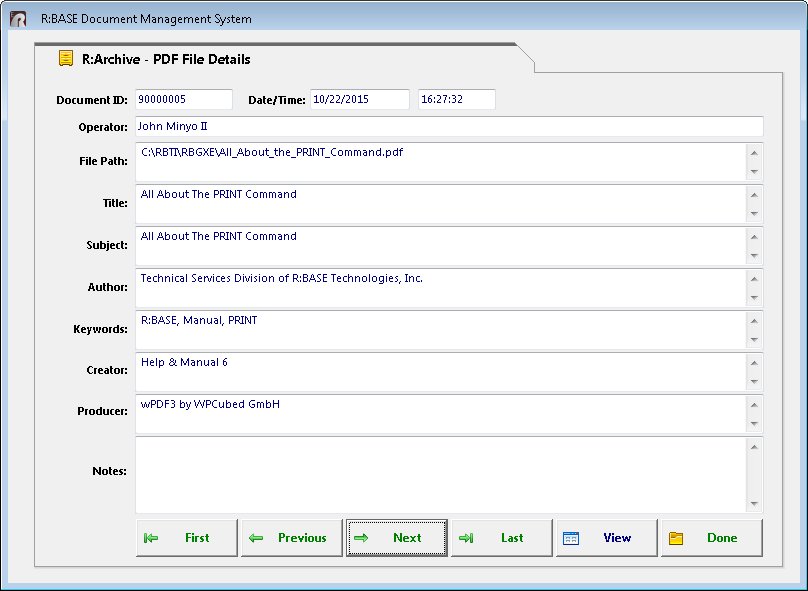Viewport: 808px width, 591px height.
Task: Click Title scrollbar down arrow
Action: click(x=754, y=213)
